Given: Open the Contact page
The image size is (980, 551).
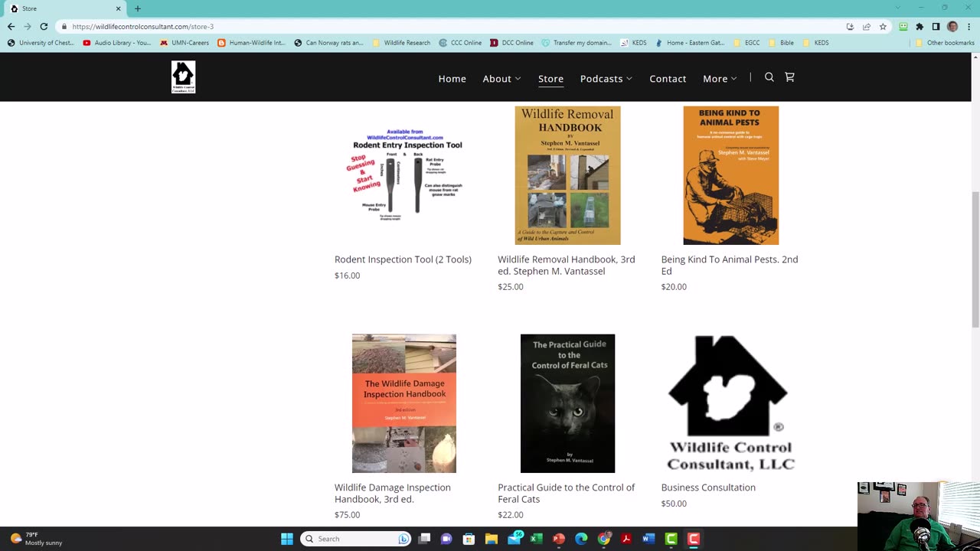Looking at the screenshot, I should pos(668,78).
